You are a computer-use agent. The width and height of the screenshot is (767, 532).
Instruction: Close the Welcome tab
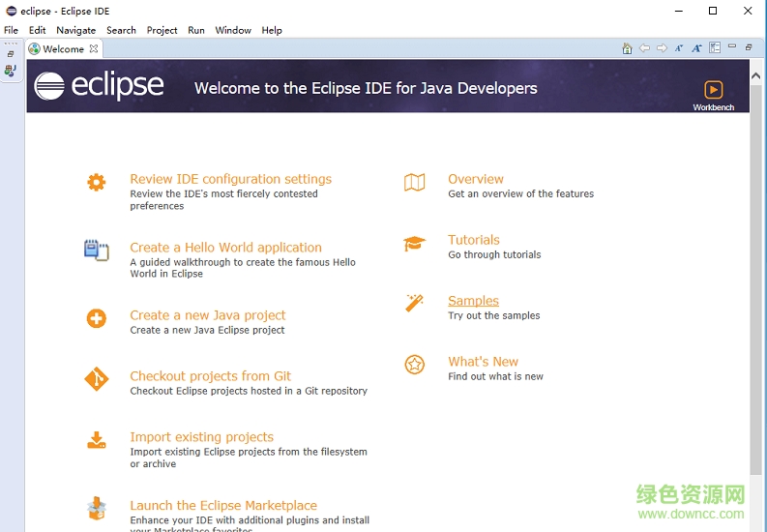point(94,48)
